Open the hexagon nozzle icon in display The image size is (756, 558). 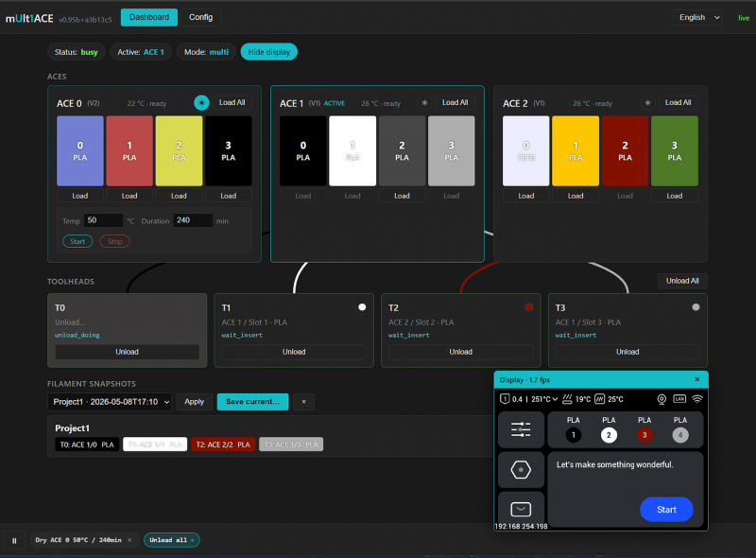point(521,469)
